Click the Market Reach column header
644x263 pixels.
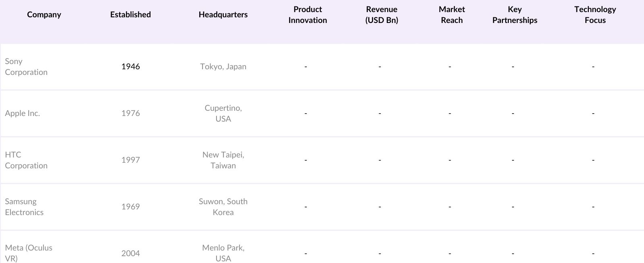pos(452,15)
